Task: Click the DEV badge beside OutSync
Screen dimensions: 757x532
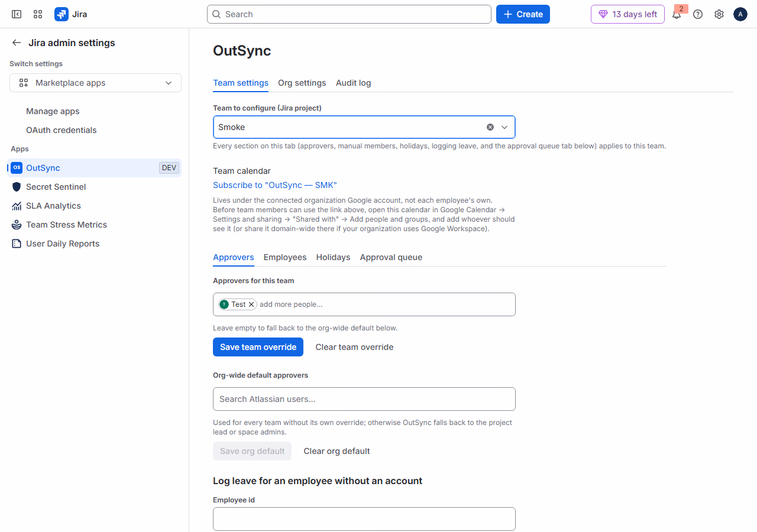Action: coord(169,168)
